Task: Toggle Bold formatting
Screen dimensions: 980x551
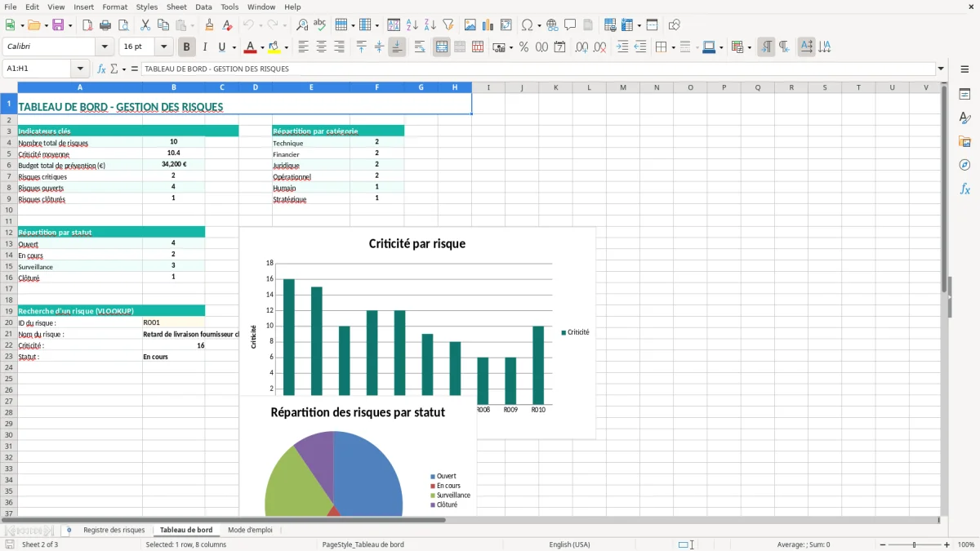Action: point(187,47)
